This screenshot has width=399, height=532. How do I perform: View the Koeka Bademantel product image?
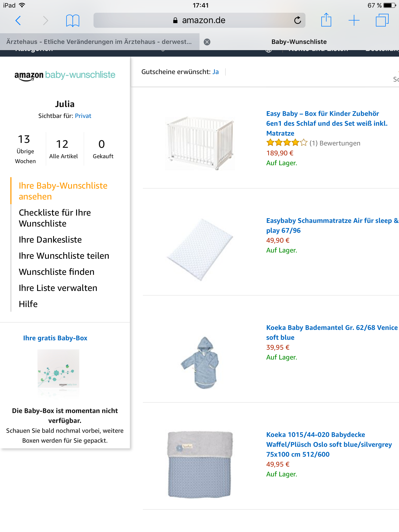coord(200,363)
